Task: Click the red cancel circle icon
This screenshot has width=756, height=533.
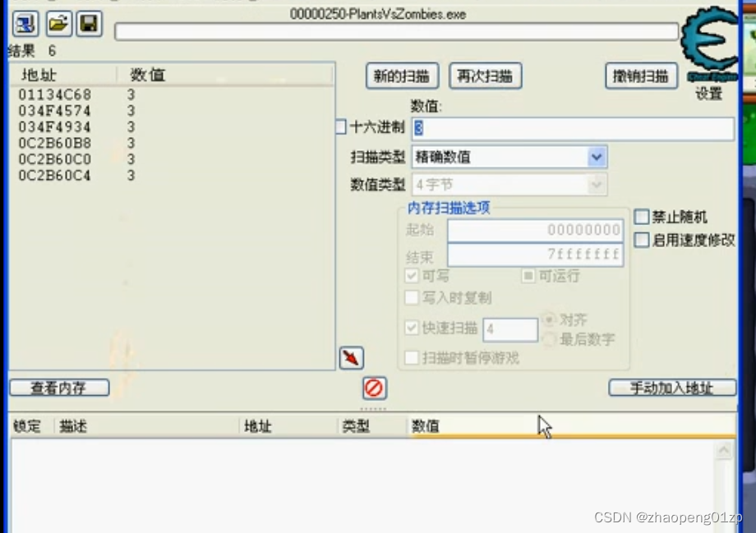Action: tap(374, 388)
